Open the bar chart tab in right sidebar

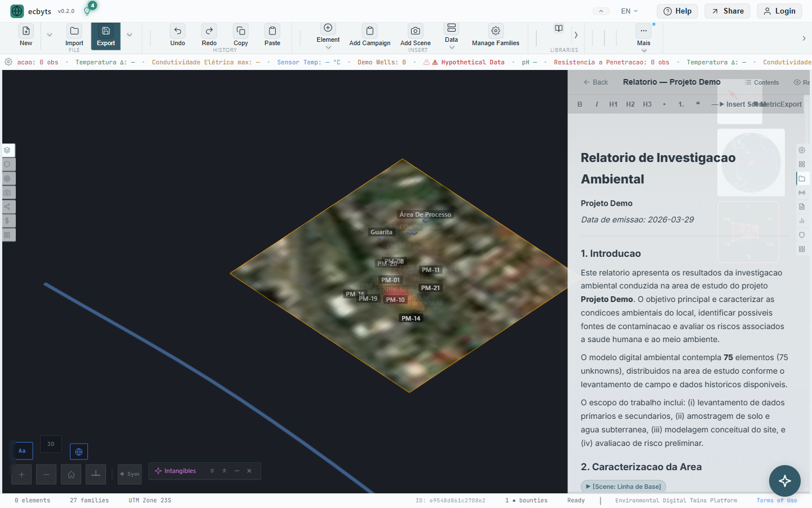pos(802,221)
